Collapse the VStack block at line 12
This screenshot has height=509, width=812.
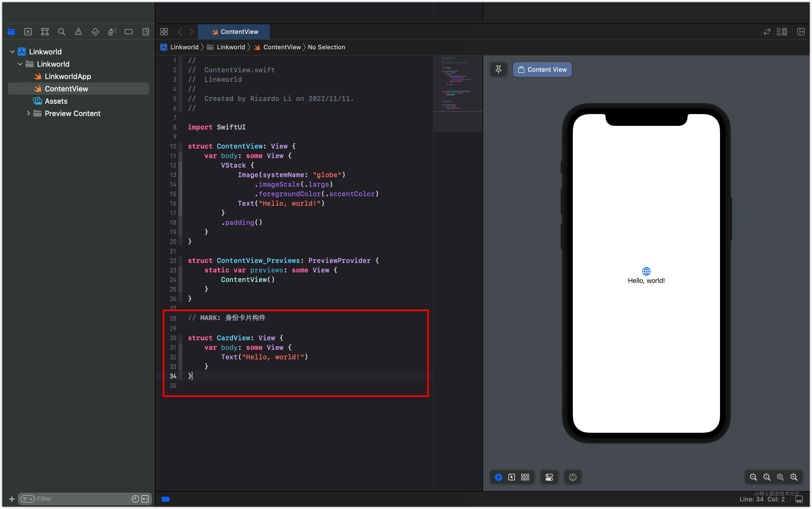pos(181,165)
